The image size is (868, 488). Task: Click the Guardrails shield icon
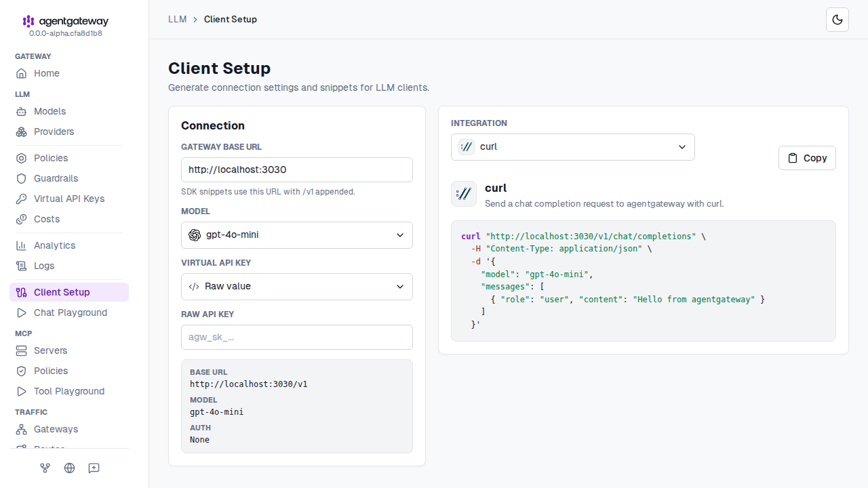(x=22, y=178)
